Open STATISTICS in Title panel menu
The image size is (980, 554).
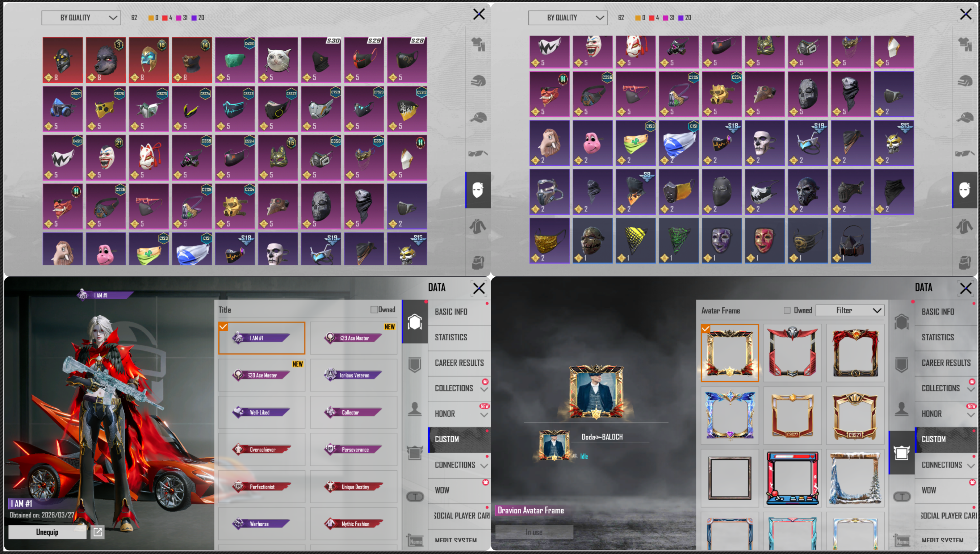click(459, 337)
